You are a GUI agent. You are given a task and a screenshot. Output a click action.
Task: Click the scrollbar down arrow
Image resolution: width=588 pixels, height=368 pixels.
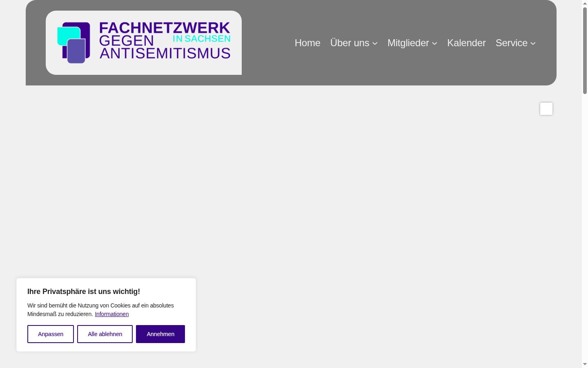(x=585, y=364)
